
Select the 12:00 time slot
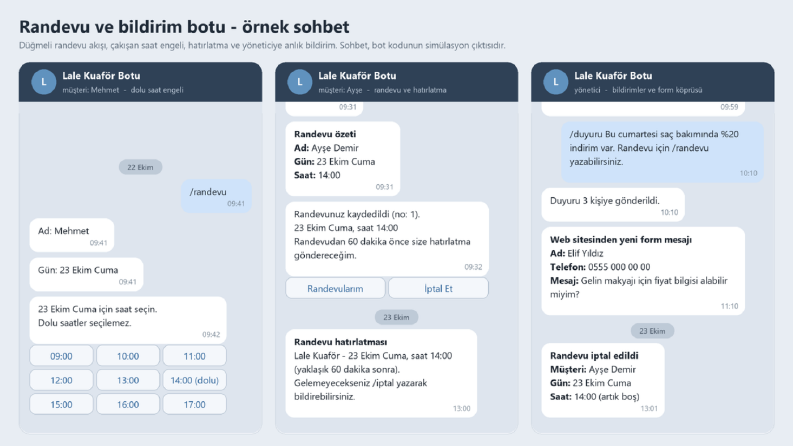click(61, 380)
